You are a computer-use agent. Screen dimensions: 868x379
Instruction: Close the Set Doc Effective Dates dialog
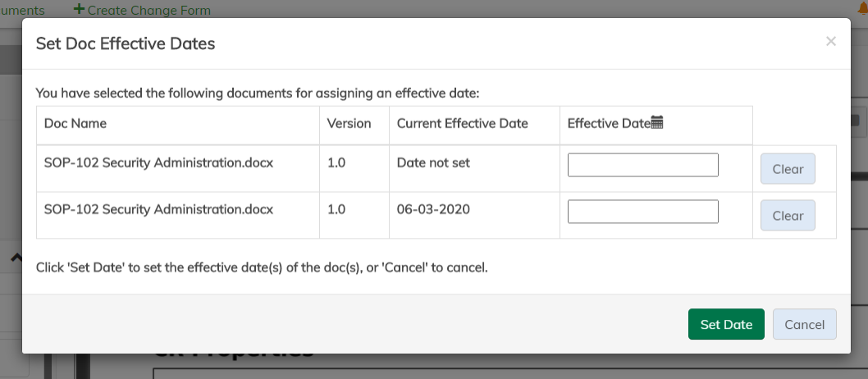tap(830, 41)
